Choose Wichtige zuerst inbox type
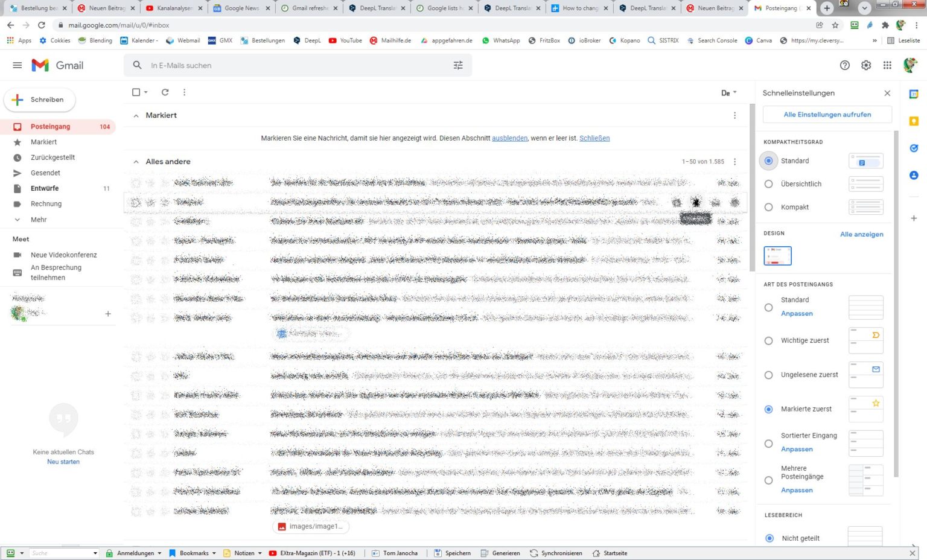Screen dimensions: 927x560 coord(769,340)
